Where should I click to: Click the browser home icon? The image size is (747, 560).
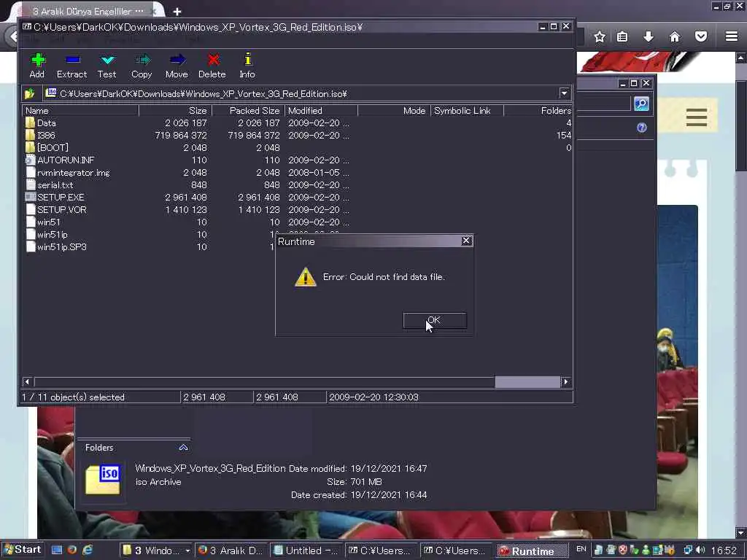click(x=675, y=36)
